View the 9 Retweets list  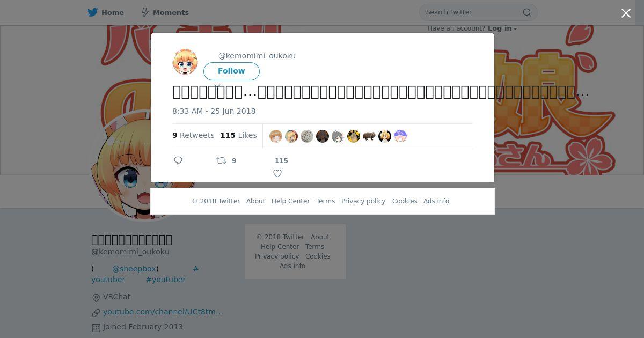point(193,135)
